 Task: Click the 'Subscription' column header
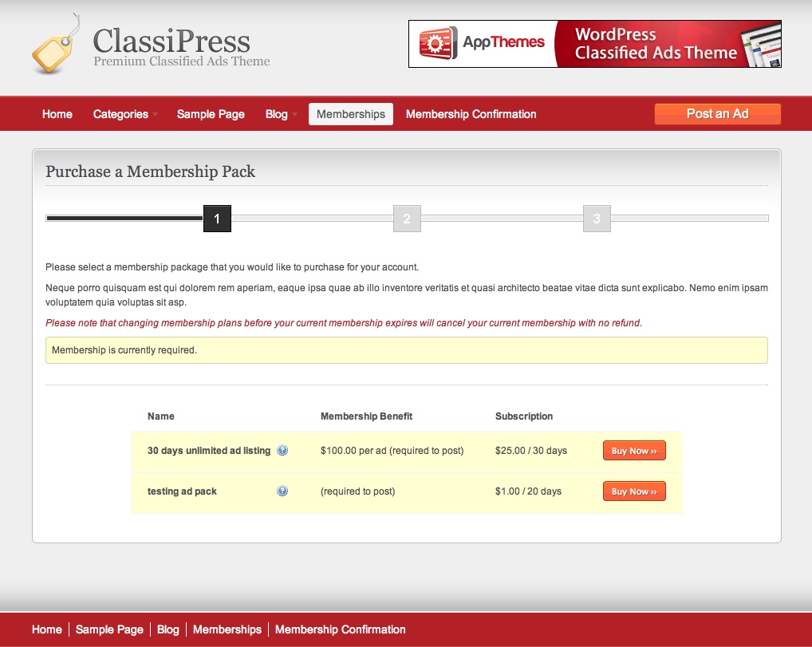pyautogui.click(x=523, y=416)
